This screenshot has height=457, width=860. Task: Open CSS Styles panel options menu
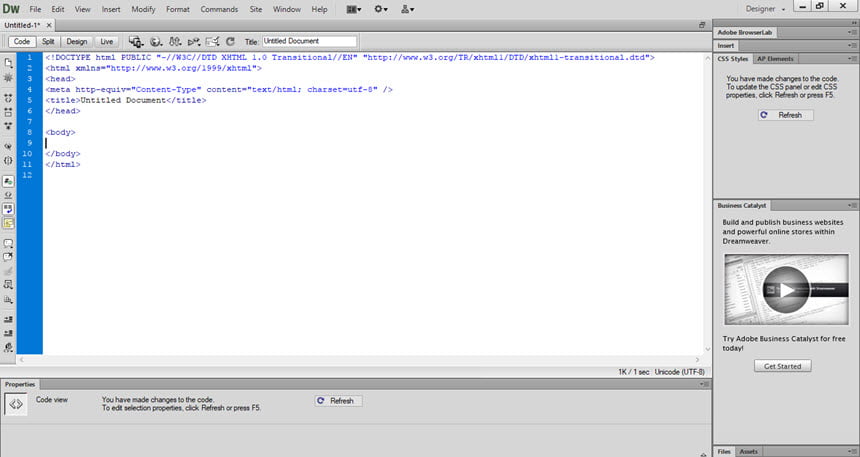click(x=852, y=59)
